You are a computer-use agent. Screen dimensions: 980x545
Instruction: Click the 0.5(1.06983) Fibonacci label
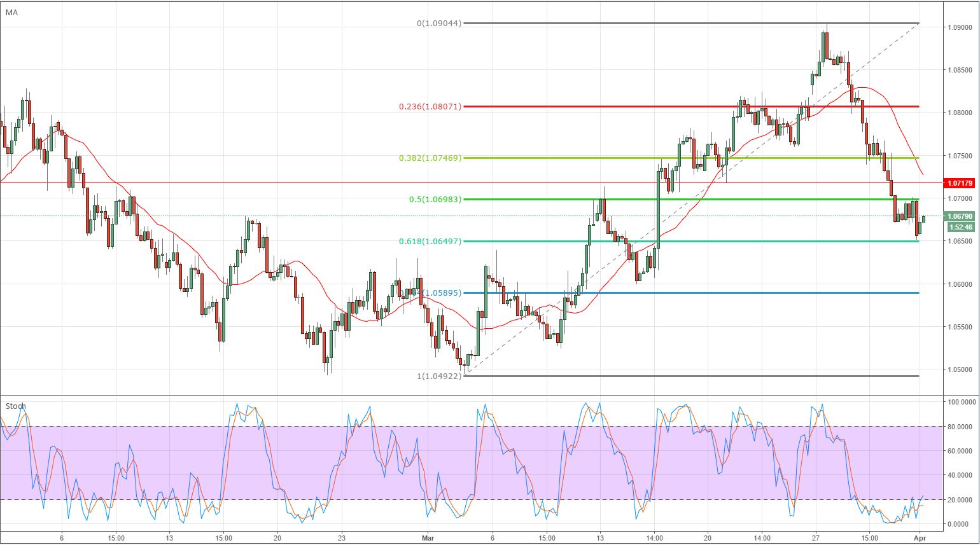pyautogui.click(x=435, y=200)
